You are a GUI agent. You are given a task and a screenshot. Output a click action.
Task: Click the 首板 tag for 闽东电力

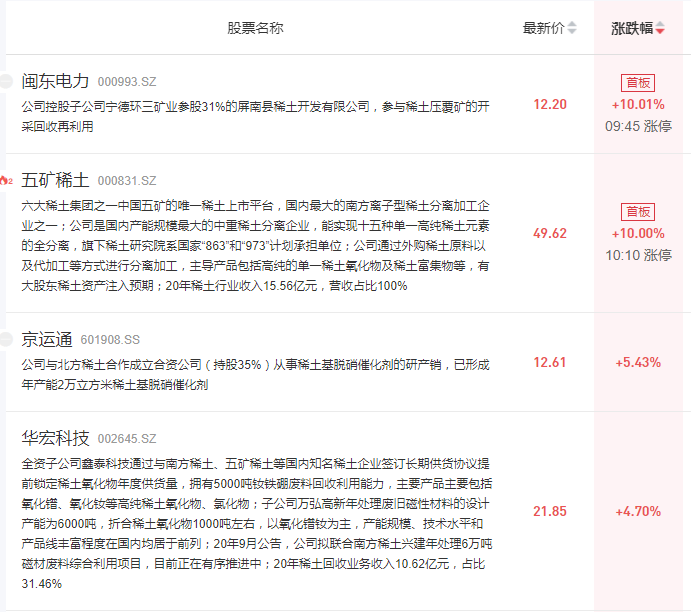tap(638, 82)
